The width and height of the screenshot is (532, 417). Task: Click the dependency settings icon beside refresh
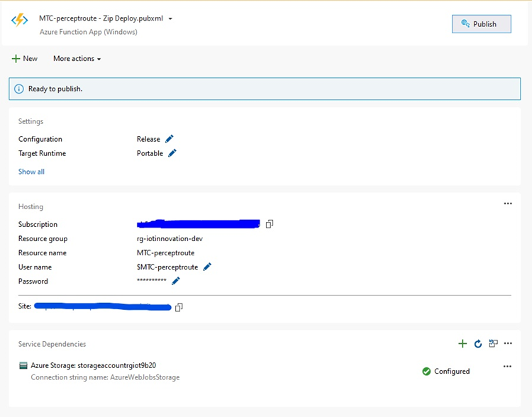click(493, 343)
